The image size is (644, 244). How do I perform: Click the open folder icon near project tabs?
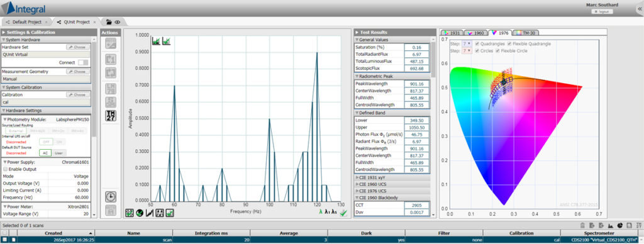point(109,22)
